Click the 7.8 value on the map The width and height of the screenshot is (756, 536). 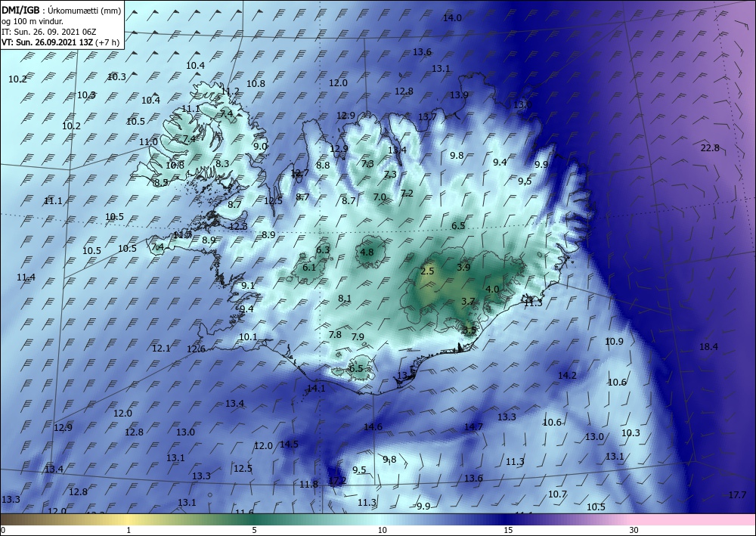(335, 334)
